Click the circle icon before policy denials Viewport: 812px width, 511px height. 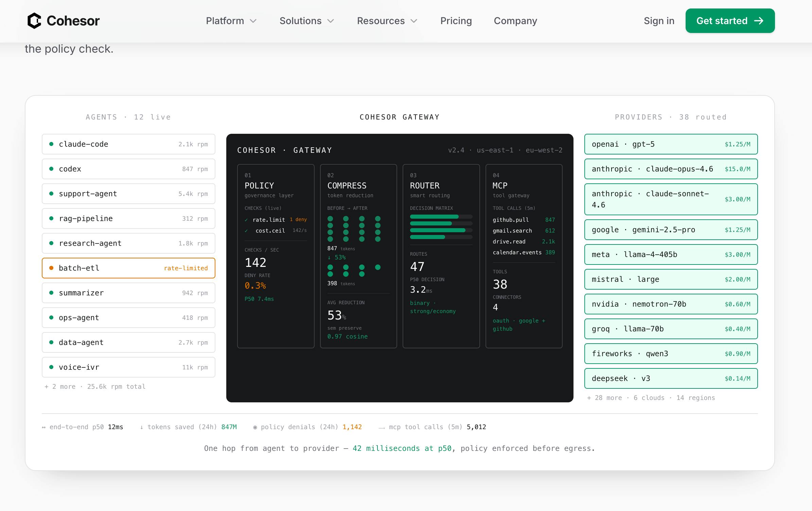point(255,427)
